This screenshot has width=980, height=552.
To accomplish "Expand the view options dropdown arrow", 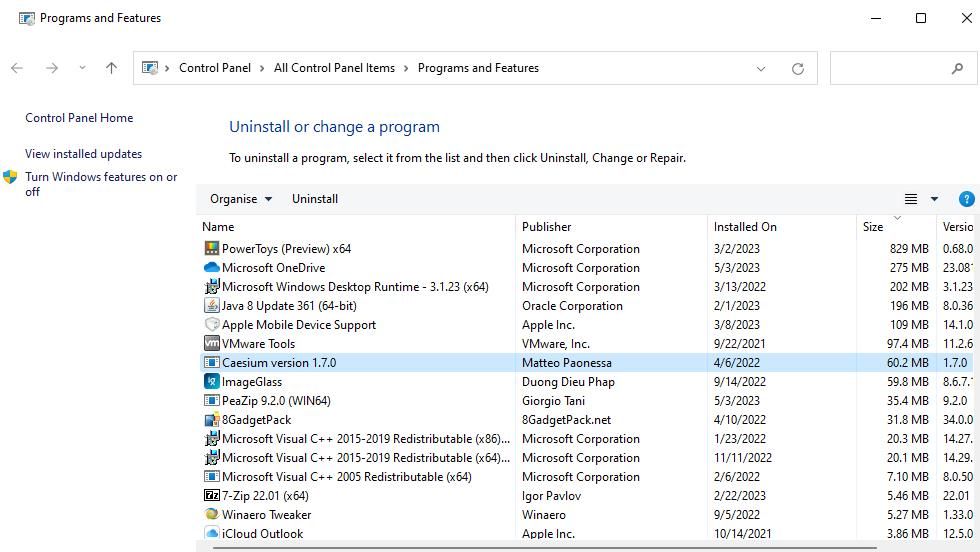I will tap(934, 199).
